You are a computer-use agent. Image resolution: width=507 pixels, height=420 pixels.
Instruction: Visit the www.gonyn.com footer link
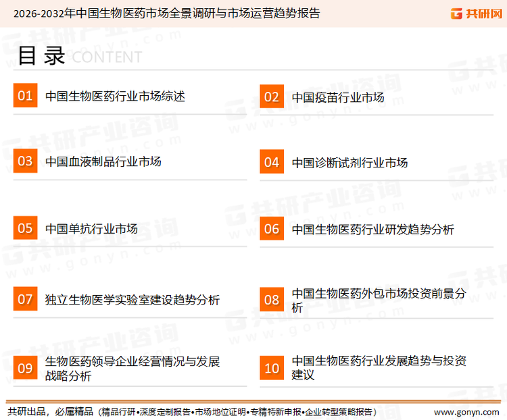click(466, 411)
